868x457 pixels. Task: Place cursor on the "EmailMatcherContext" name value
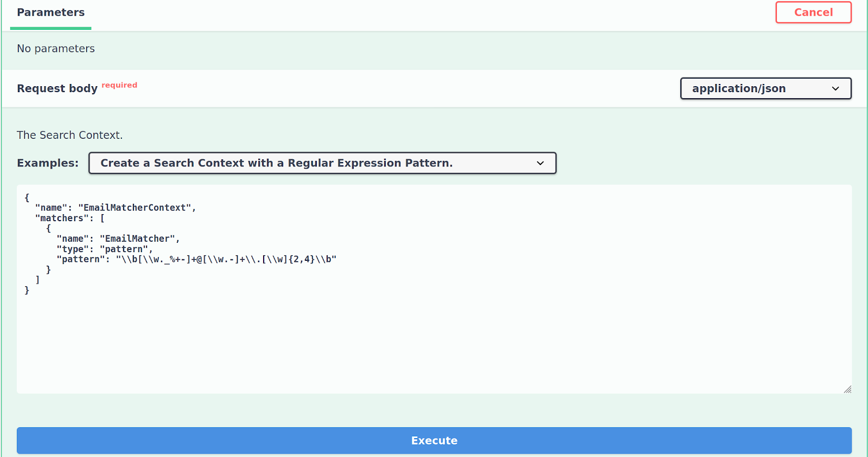tap(135, 208)
